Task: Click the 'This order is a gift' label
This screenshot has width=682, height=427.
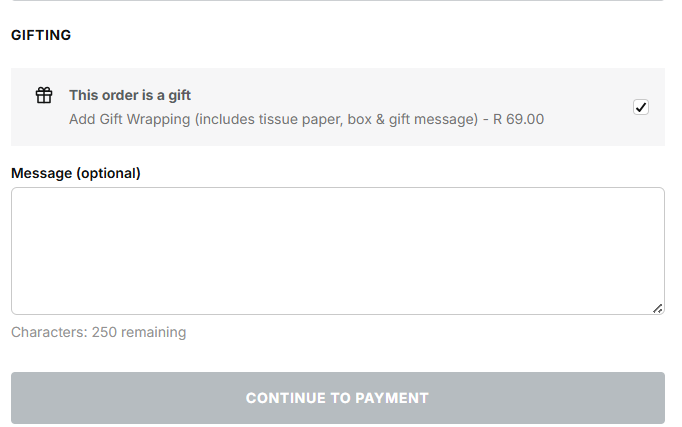Action: pos(130,95)
